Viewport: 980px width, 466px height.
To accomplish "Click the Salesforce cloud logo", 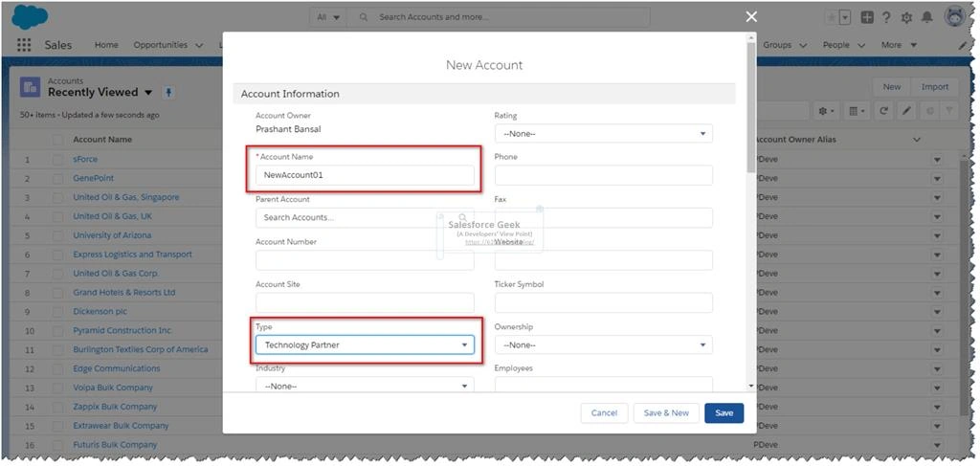I will 30,16.
